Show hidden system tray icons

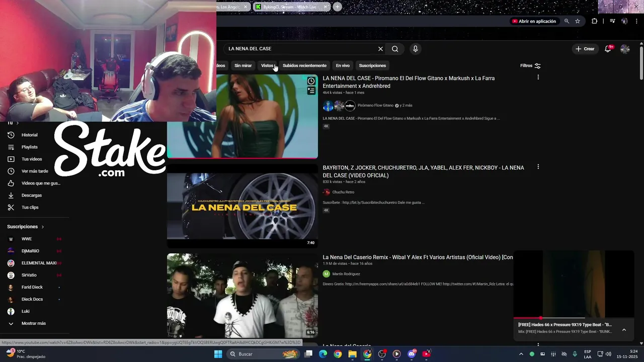(521, 354)
